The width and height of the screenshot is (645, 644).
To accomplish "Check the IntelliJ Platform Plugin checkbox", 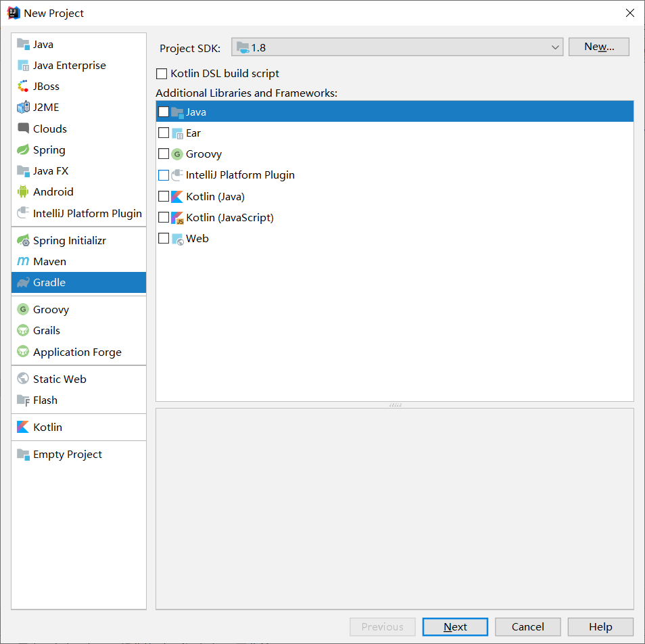I will [164, 175].
